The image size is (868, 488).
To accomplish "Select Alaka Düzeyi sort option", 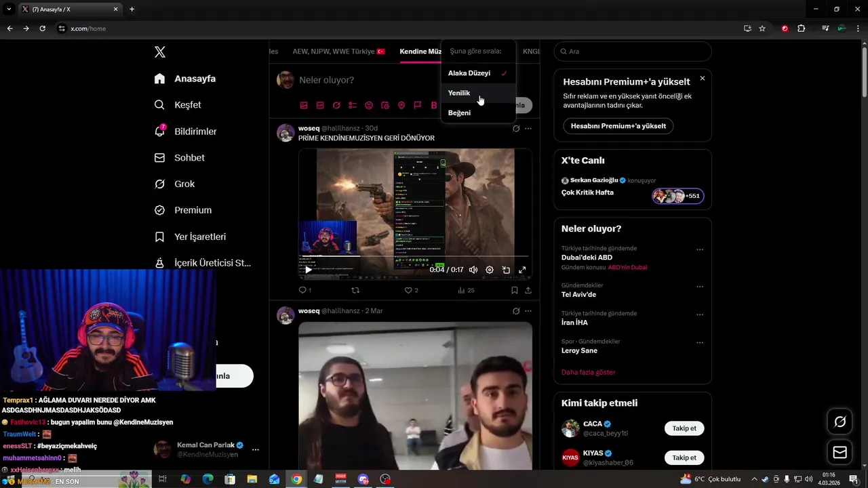I will point(478,73).
